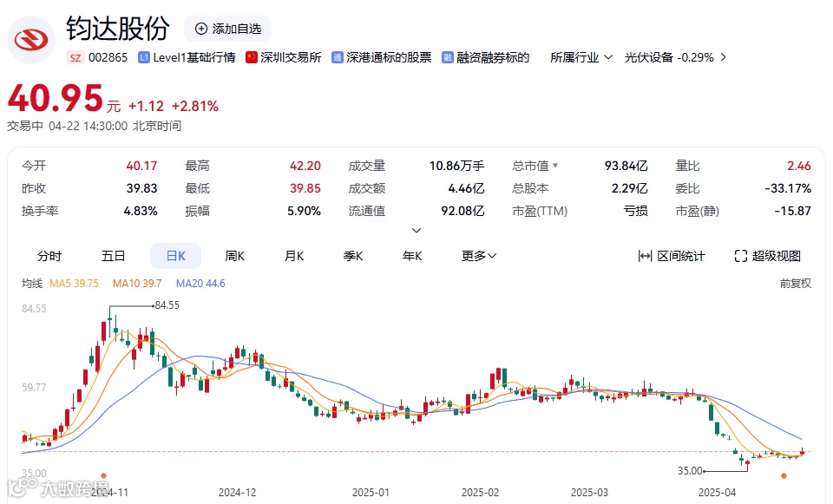
Task: Click 总股本 value 2.29亿
Action: (x=630, y=188)
